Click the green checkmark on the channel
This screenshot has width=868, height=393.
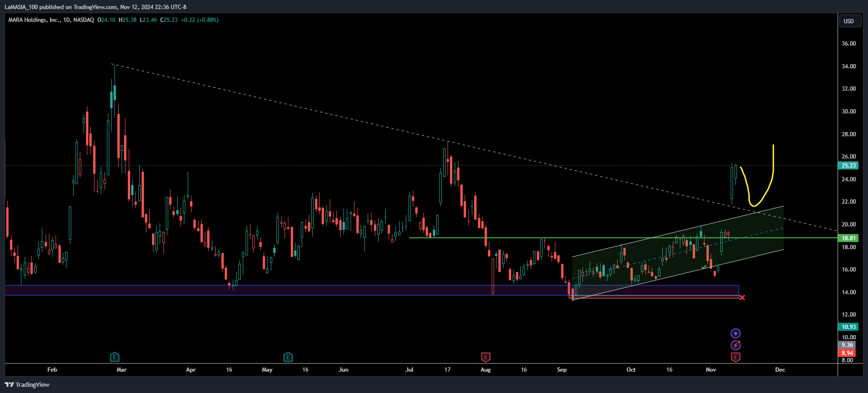pos(704,267)
